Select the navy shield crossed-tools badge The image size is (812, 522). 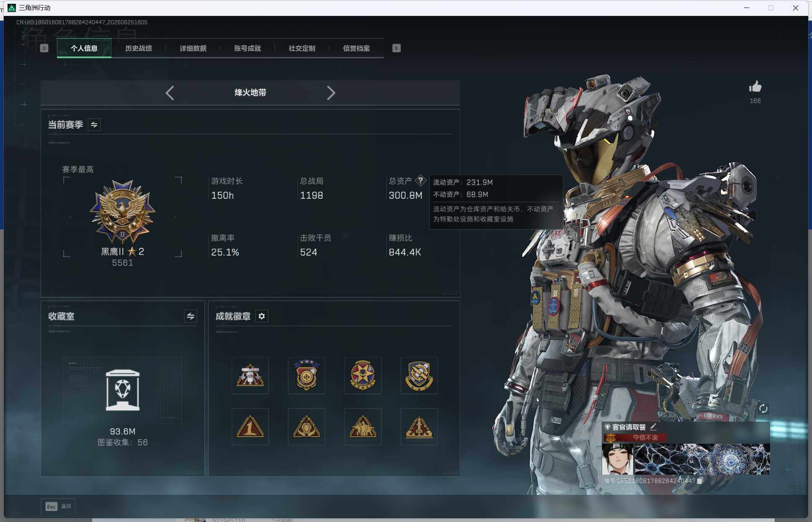(419, 375)
